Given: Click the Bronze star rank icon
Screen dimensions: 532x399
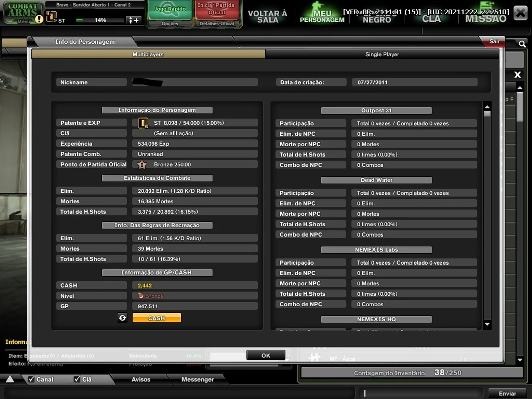Looking at the screenshot, I should [142, 165].
